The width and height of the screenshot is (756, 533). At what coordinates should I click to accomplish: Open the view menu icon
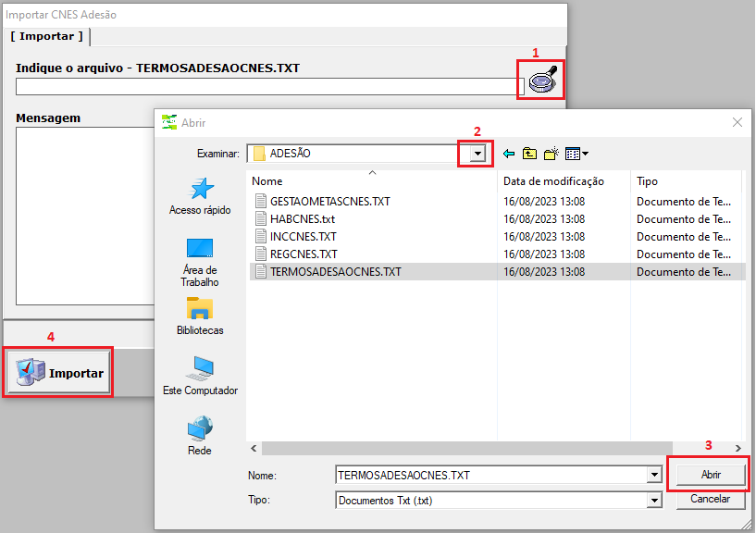[576, 154]
